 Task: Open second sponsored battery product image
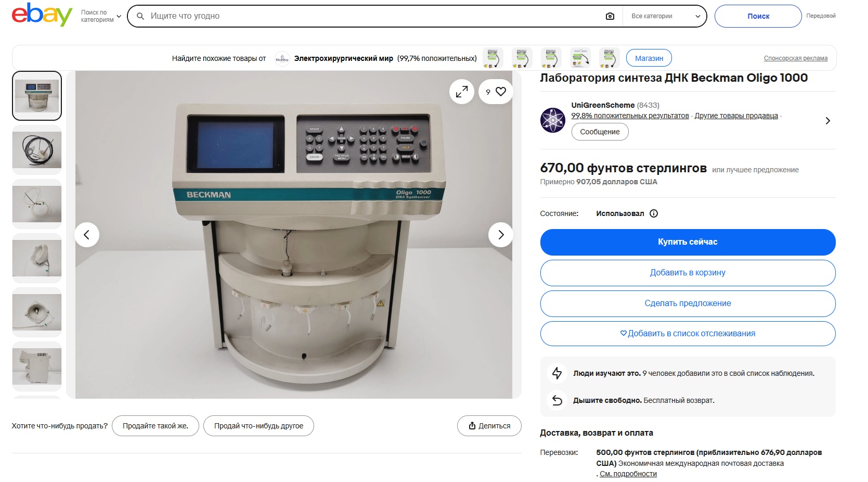(x=522, y=58)
